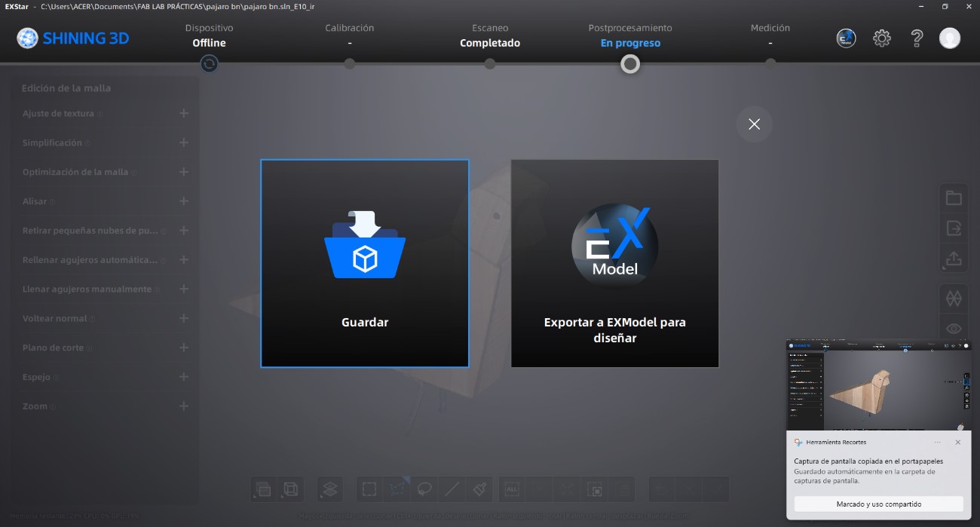Click the ALL select-all tool
980x527 pixels.
pos(512,489)
